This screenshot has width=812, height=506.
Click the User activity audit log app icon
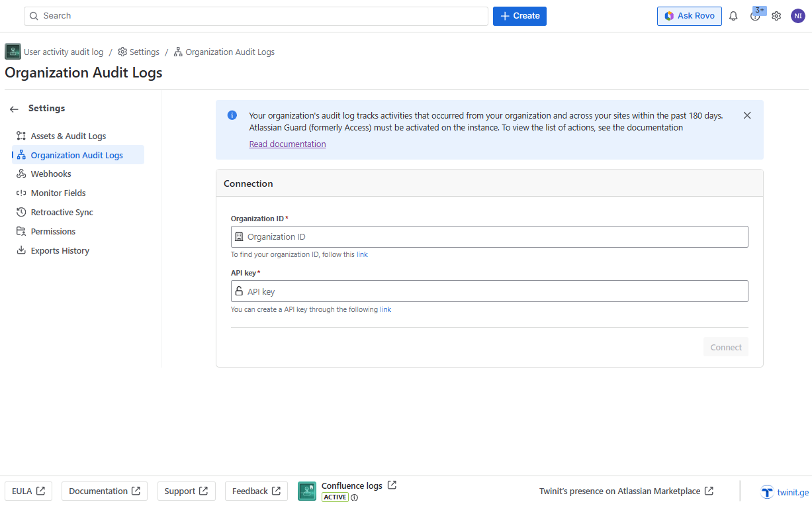[x=13, y=52]
